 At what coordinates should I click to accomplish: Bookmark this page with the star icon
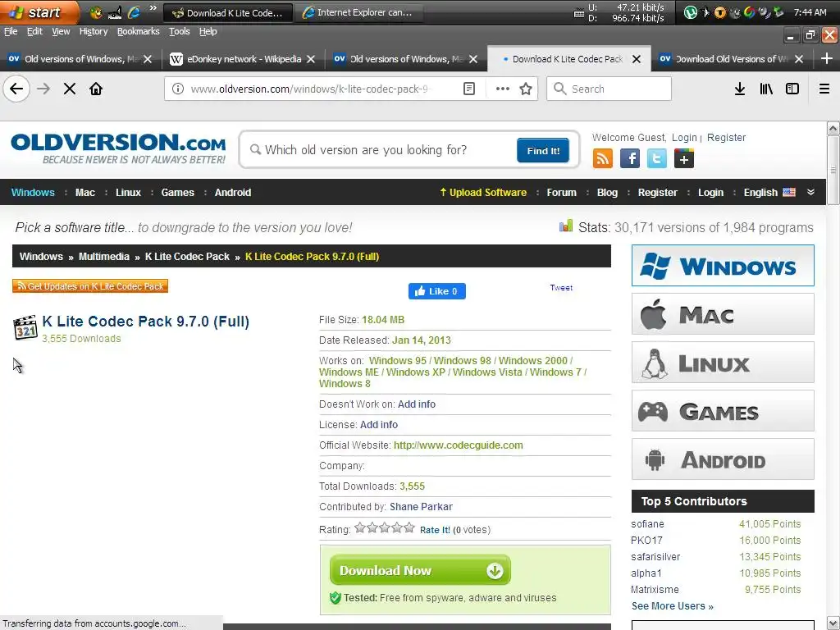(x=526, y=89)
